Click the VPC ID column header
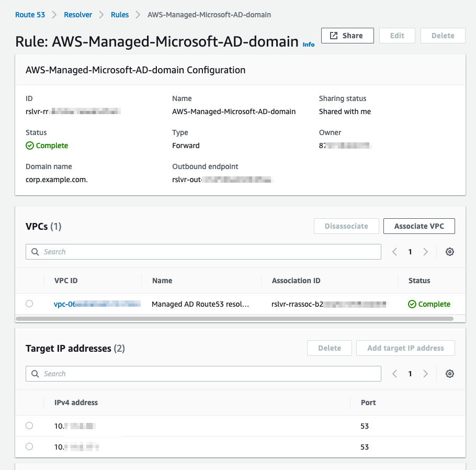 pyautogui.click(x=66, y=281)
